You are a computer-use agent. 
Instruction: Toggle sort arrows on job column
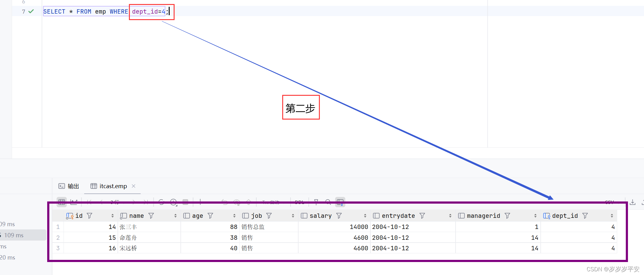point(293,216)
